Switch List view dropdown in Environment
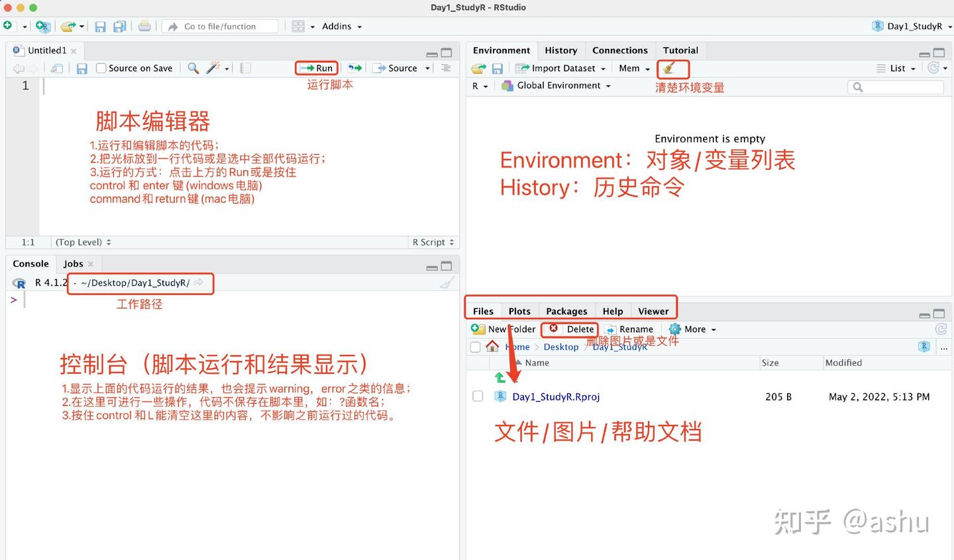 tap(896, 68)
